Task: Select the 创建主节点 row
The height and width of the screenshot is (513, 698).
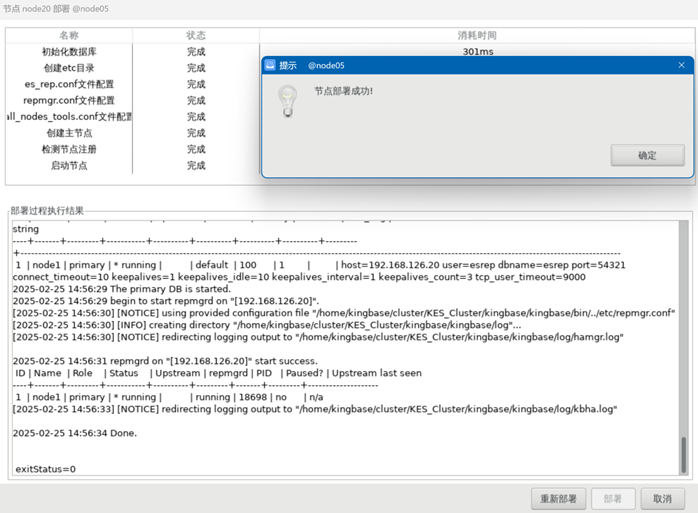Action: pos(68,133)
